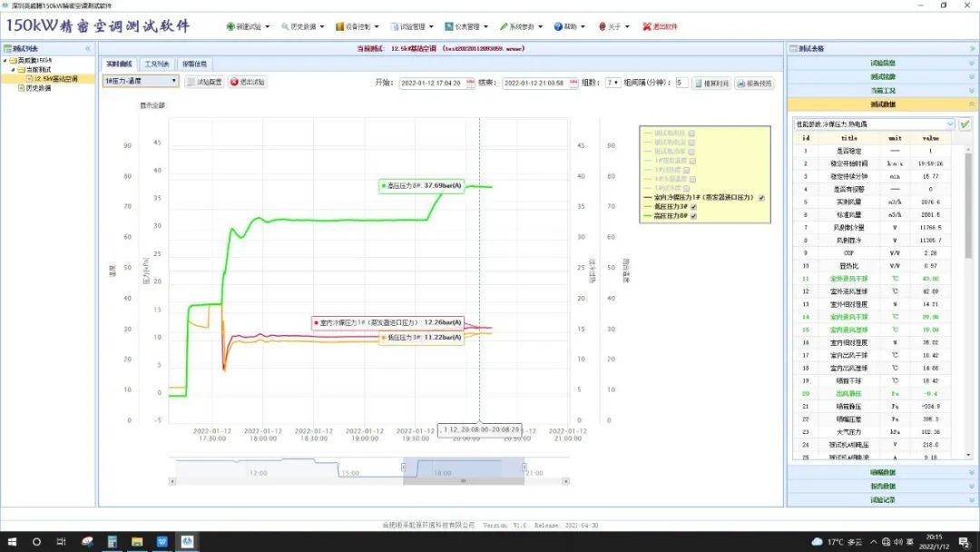Tick the second faded legend checkbox
980x552 pixels.
[691, 143]
